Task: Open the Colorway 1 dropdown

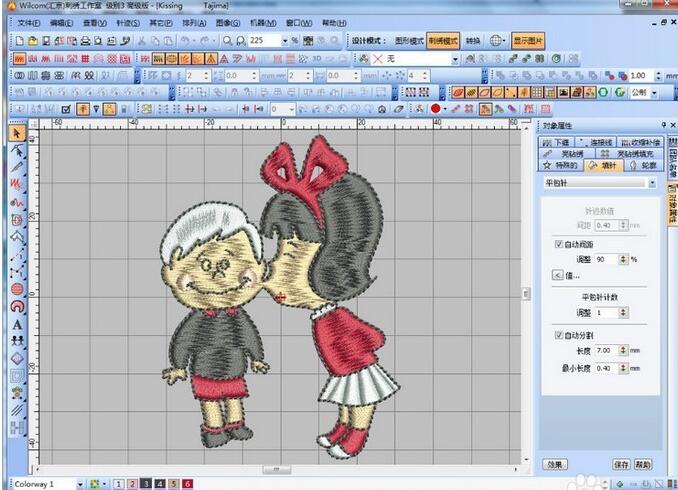Action: [x=80, y=484]
